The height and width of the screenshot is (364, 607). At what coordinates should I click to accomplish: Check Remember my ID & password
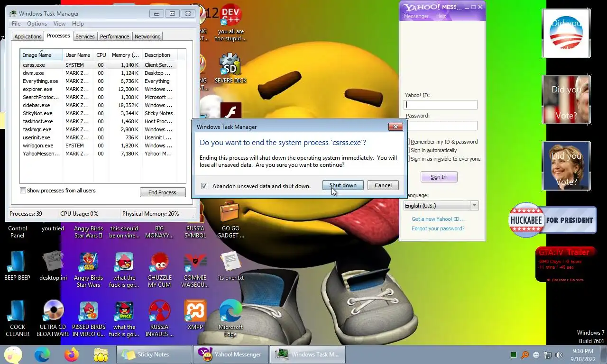pos(407,142)
